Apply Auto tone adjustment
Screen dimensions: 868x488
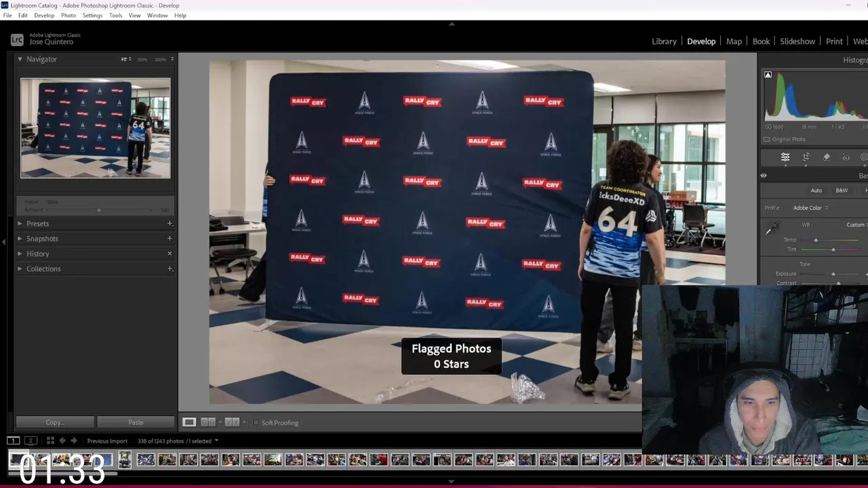click(816, 190)
